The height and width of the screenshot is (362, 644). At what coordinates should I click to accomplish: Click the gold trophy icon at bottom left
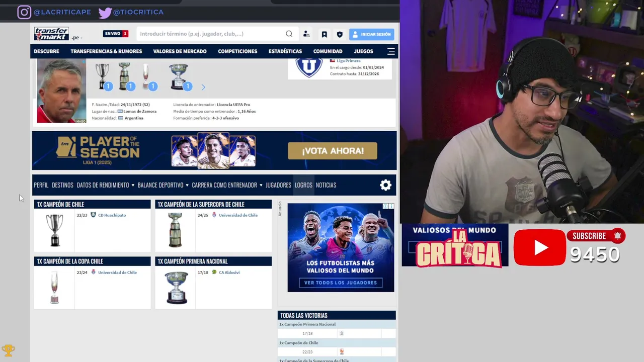coord(8,350)
